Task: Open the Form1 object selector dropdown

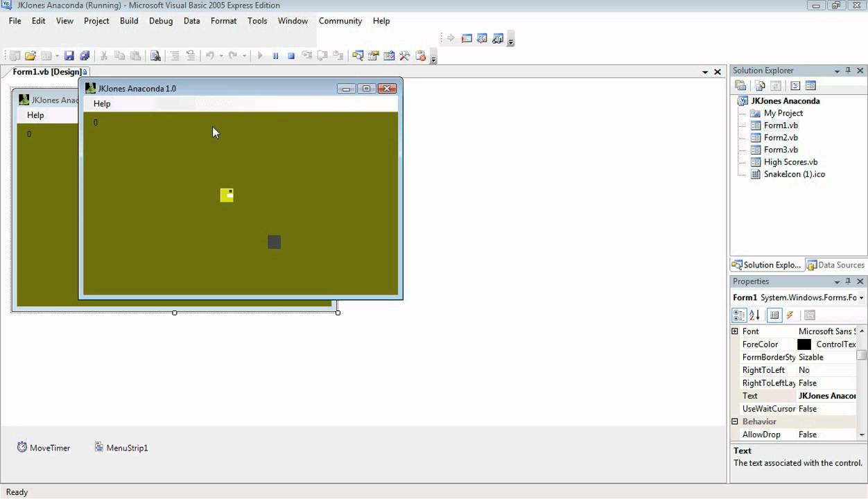Action: [x=861, y=298]
